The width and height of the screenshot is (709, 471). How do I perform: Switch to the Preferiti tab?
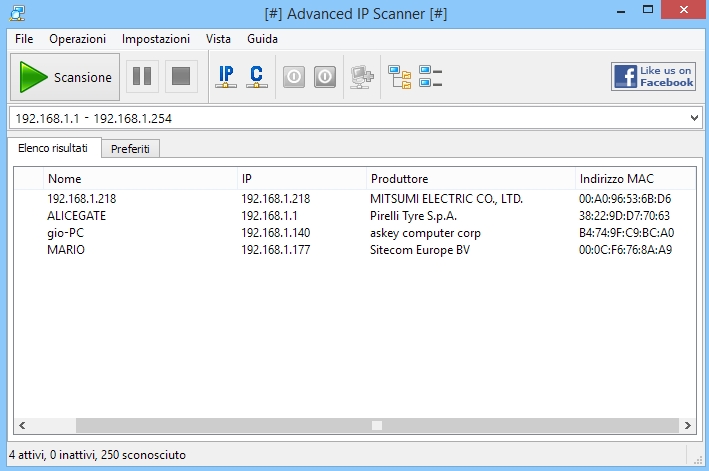(x=130, y=149)
